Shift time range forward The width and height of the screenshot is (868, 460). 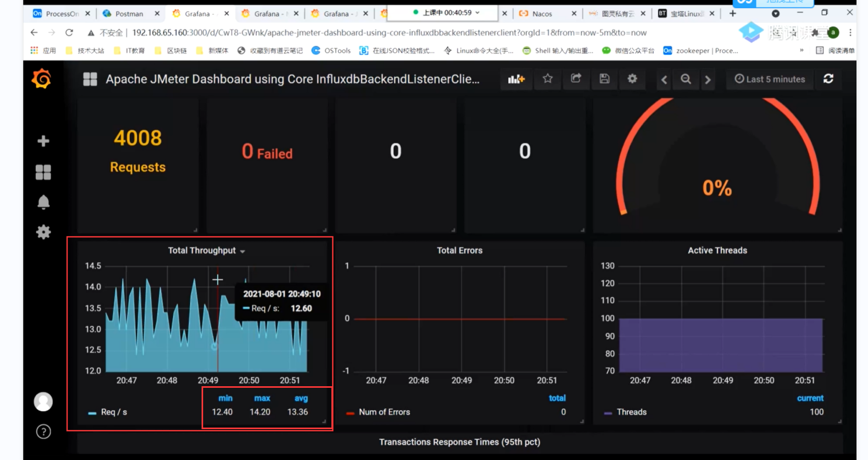click(x=708, y=80)
